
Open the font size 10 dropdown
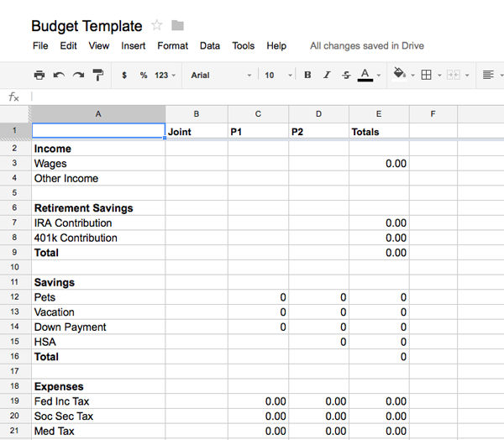tap(278, 76)
